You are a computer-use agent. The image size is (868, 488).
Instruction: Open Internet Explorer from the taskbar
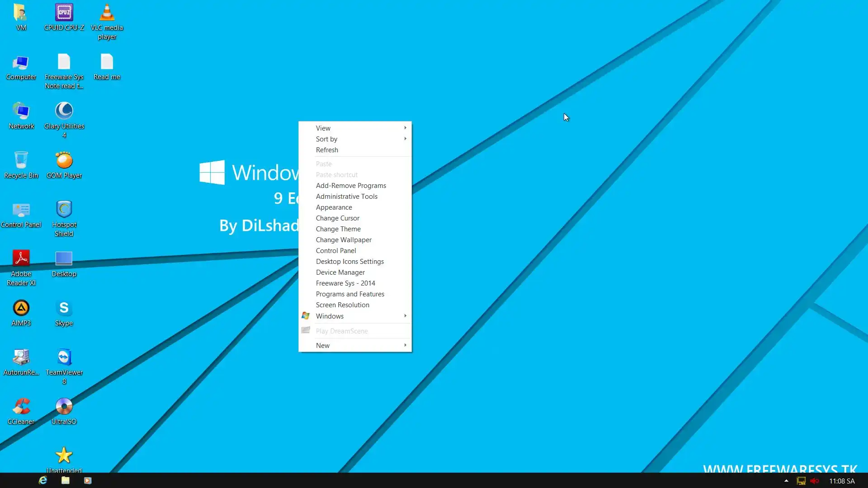coord(43,480)
